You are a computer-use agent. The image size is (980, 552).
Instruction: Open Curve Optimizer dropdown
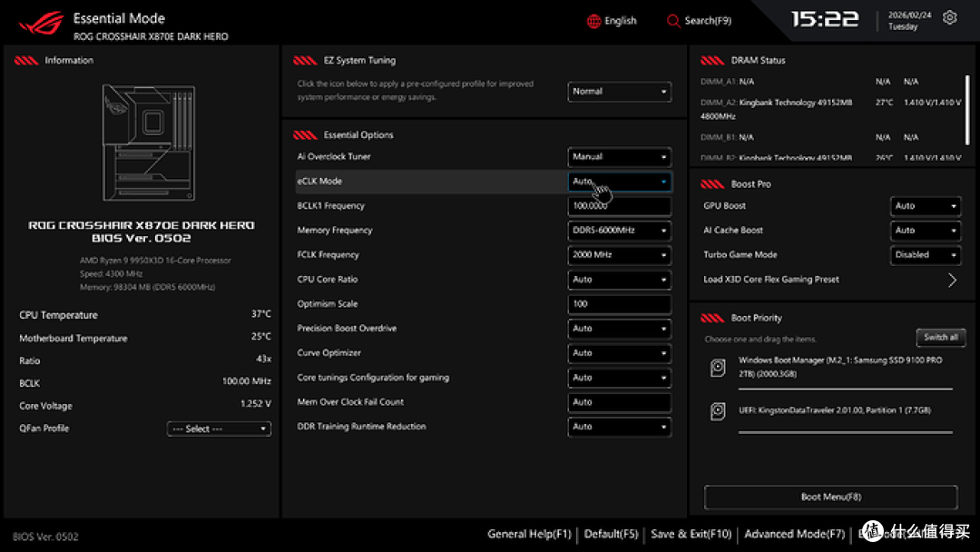pyautogui.click(x=620, y=353)
